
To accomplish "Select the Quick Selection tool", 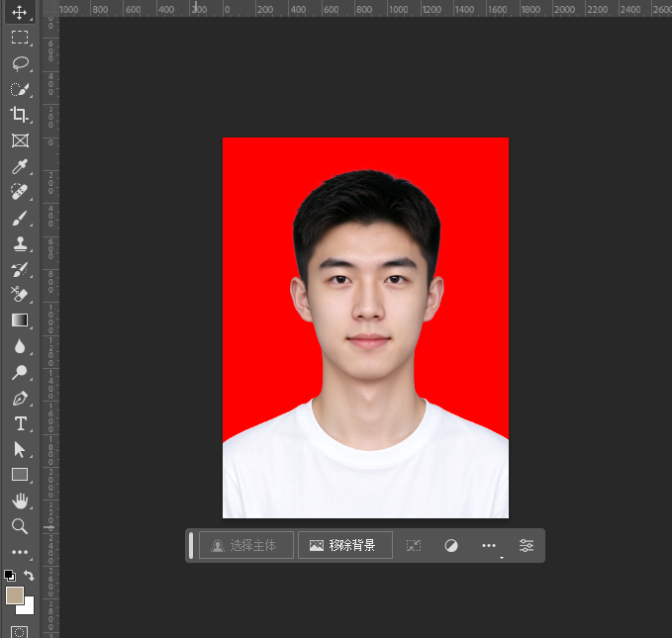I will click(x=20, y=89).
